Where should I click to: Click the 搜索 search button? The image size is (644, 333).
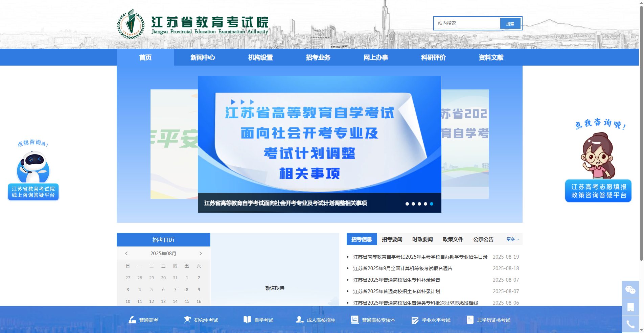point(510,23)
